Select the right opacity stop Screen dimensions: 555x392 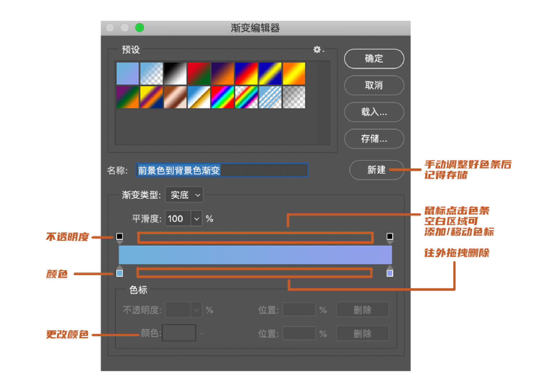pyautogui.click(x=390, y=238)
